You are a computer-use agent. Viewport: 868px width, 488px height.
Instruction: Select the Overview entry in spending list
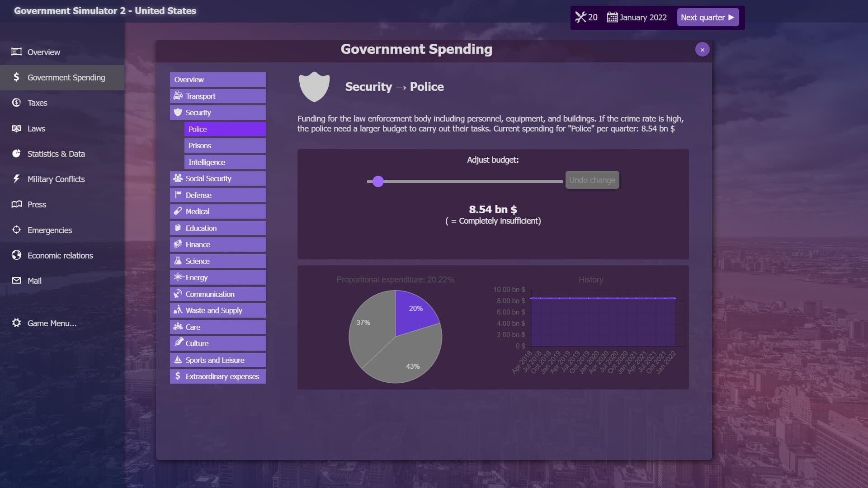[x=217, y=80]
